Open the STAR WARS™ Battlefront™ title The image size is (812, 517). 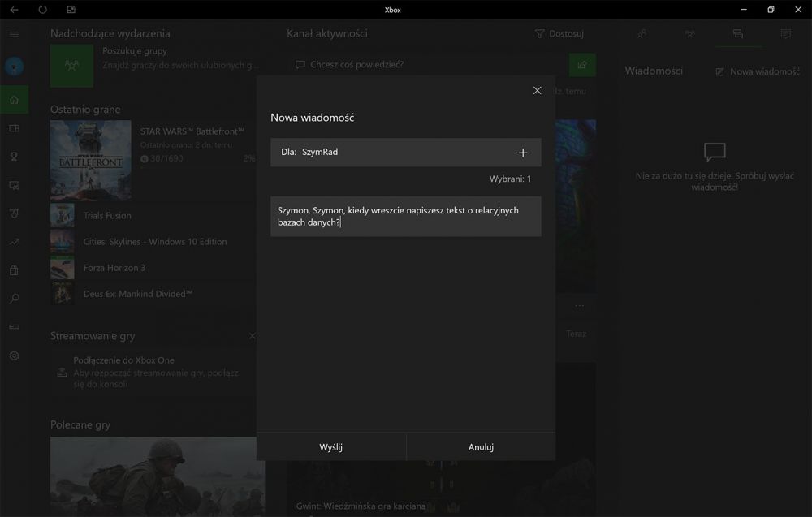(192, 131)
